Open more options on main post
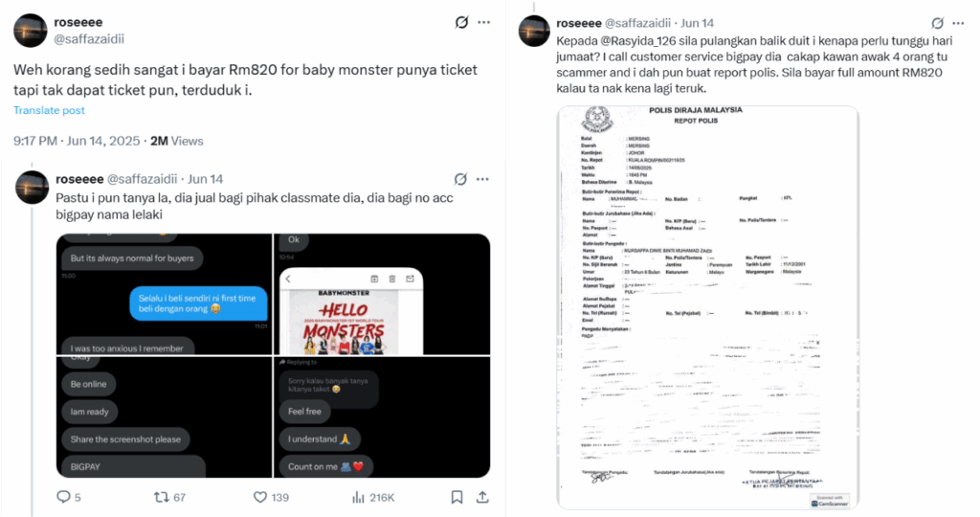The height and width of the screenshot is (517, 980). pyautogui.click(x=483, y=23)
